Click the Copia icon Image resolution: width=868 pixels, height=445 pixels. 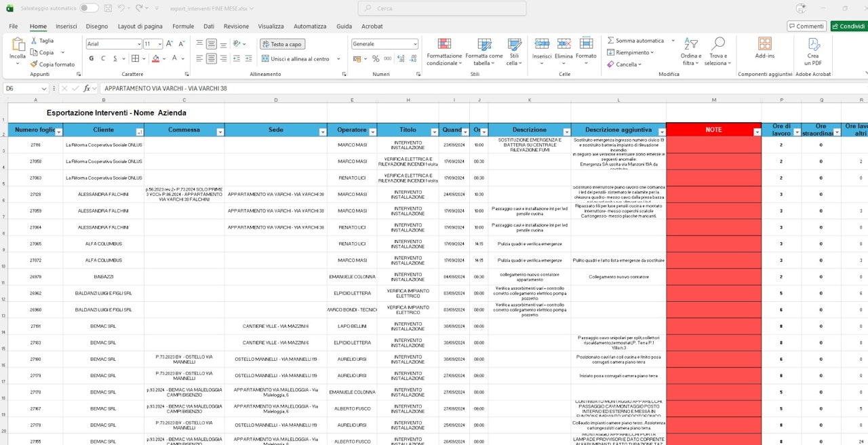click(x=34, y=52)
